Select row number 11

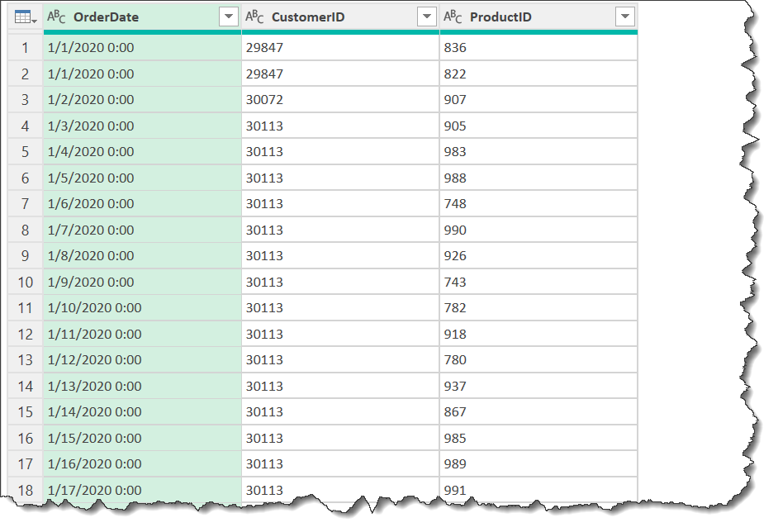pyautogui.click(x=26, y=308)
